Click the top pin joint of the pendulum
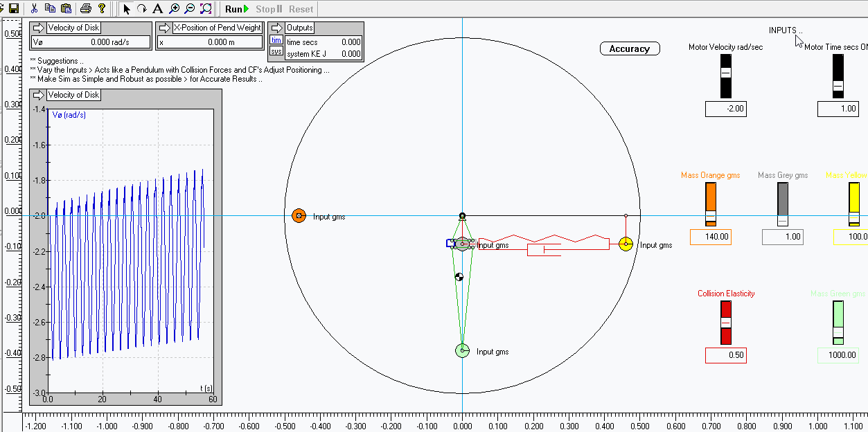 pos(462,216)
